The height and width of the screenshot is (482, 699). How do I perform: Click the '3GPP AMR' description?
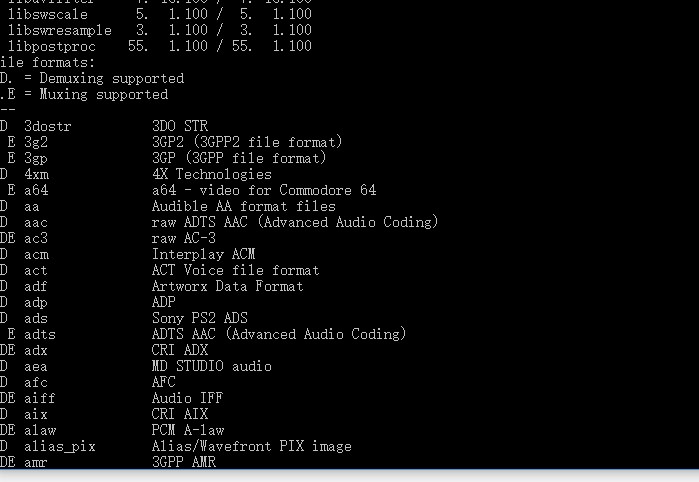coord(184,462)
